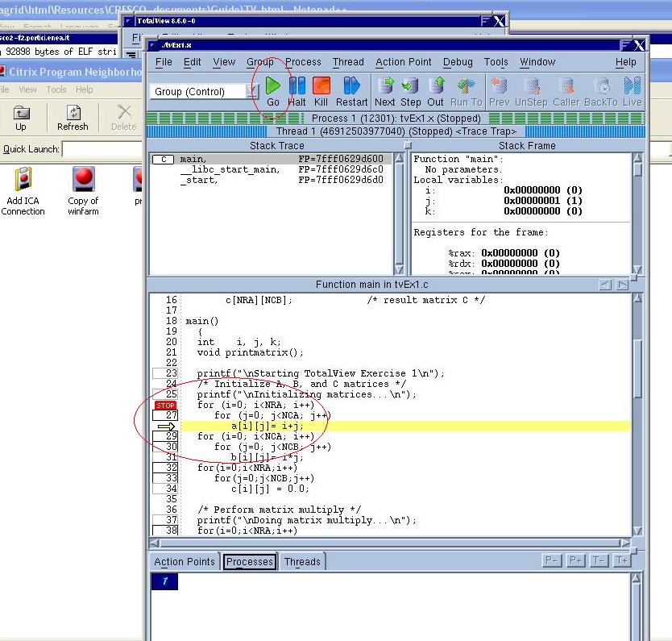Open the Action Point menu

[404, 62]
